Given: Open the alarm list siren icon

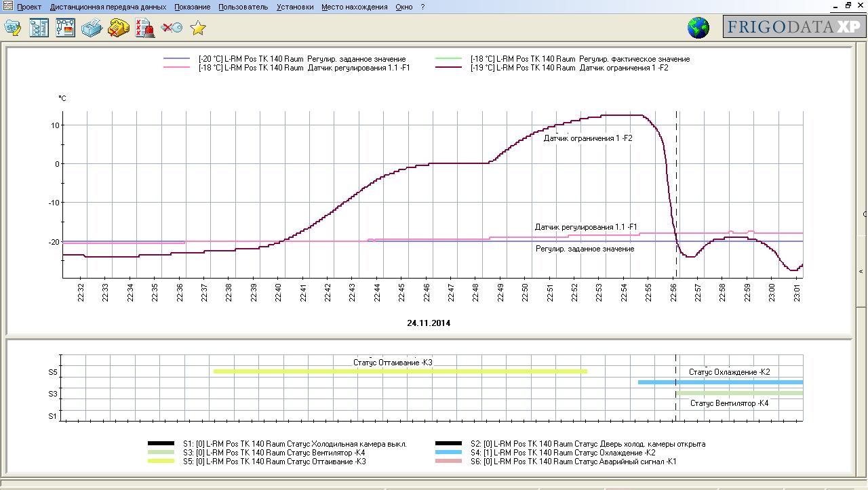Looking at the screenshot, I should 144,28.
